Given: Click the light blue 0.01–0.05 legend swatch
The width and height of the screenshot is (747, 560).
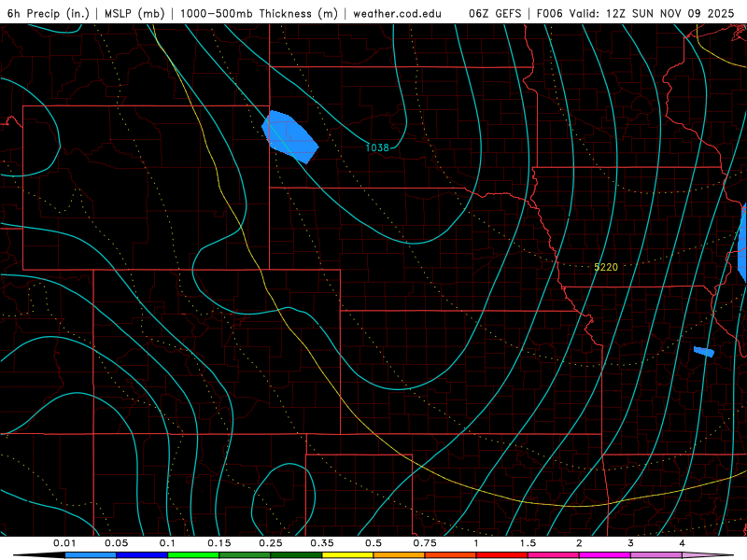Looking at the screenshot, I should point(91,555).
